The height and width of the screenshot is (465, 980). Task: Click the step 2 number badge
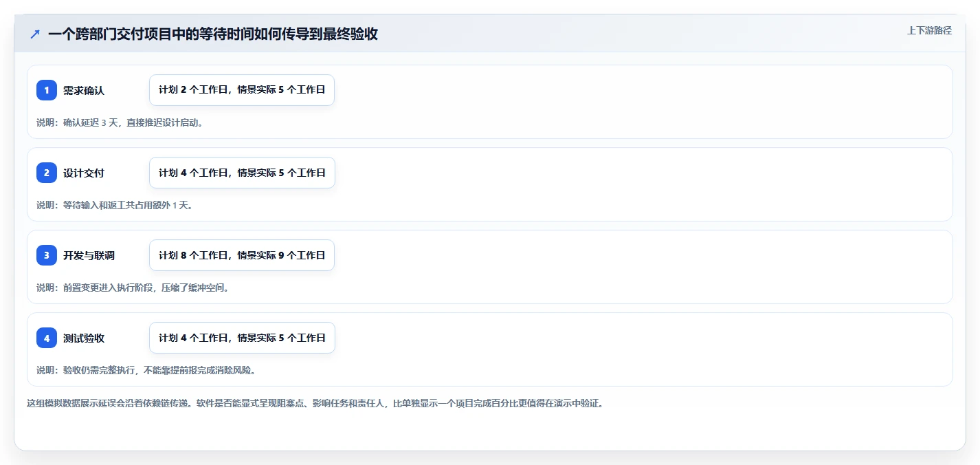pyautogui.click(x=47, y=173)
